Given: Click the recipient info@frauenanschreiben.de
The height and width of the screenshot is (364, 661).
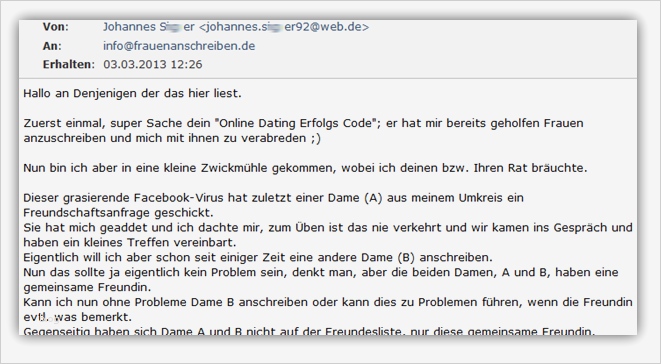Looking at the screenshot, I should click(179, 46).
